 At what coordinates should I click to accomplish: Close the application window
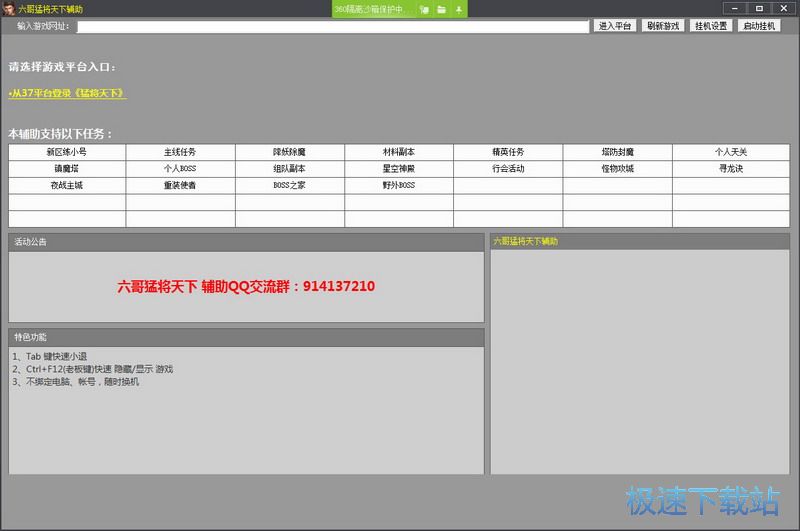coord(785,8)
